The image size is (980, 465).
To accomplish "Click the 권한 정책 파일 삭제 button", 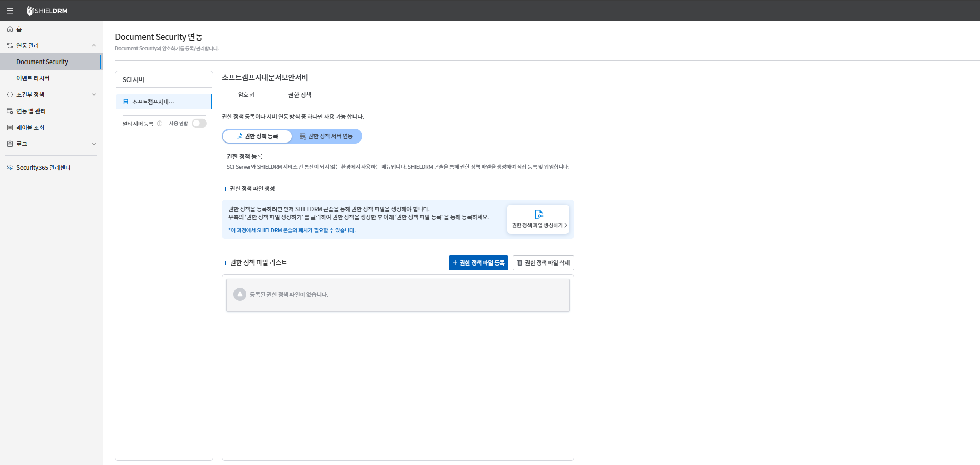I will point(543,263).
